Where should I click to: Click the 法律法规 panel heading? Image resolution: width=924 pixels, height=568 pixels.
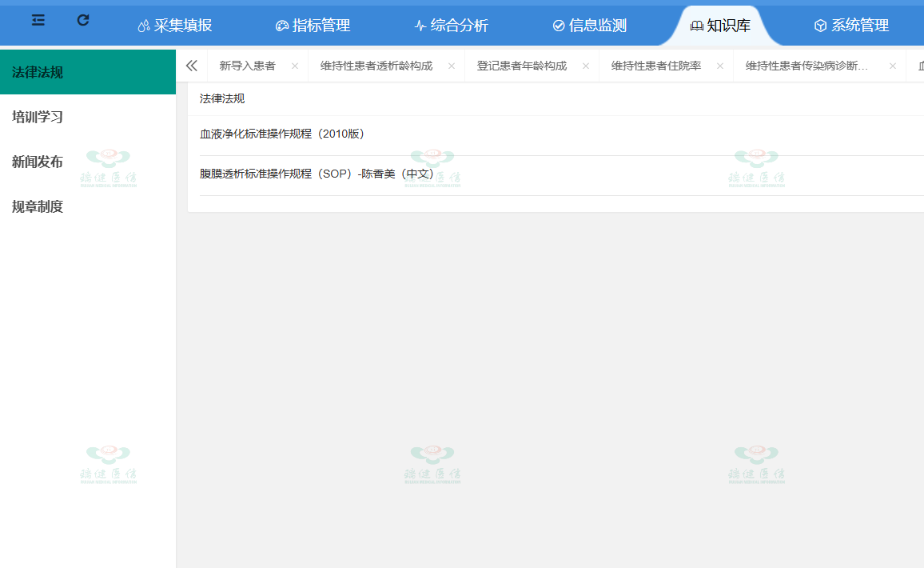222,98
